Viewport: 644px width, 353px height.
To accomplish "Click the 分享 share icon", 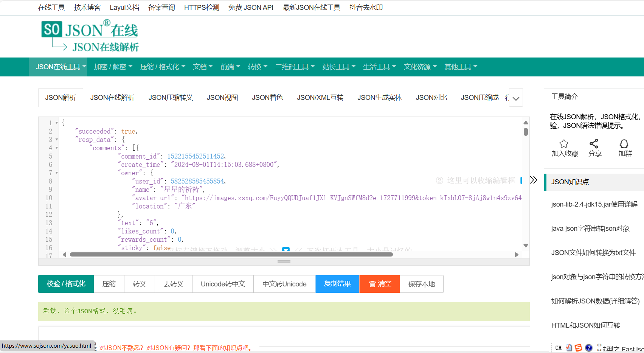I will coord(594,144).
